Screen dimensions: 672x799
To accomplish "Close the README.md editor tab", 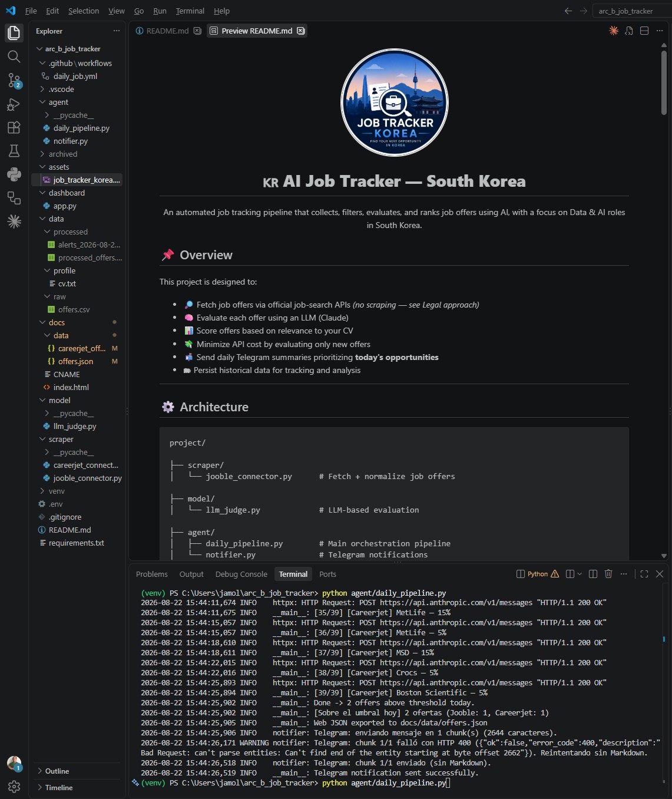I will pos(197,31).
